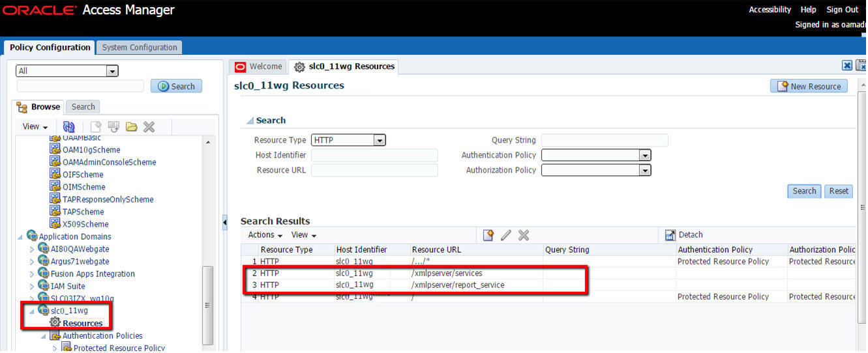Click the create resource icon above Search Results
868x353 pixels.
click(488, 235)
